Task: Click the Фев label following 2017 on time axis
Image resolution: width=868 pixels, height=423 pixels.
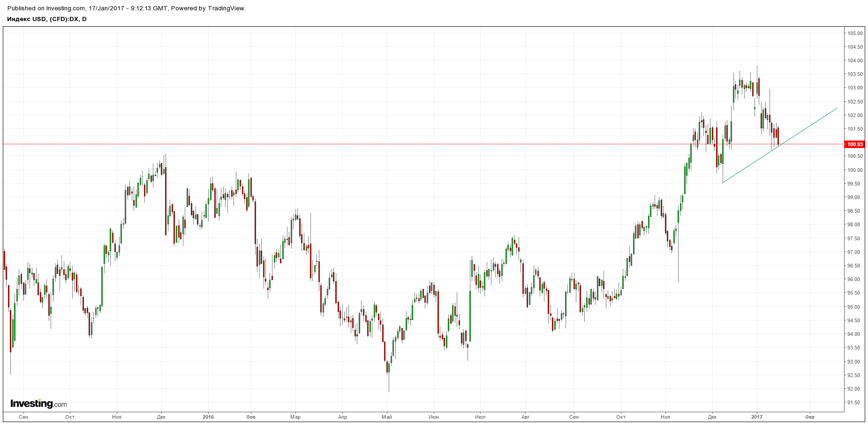Action: pos(810,417)
